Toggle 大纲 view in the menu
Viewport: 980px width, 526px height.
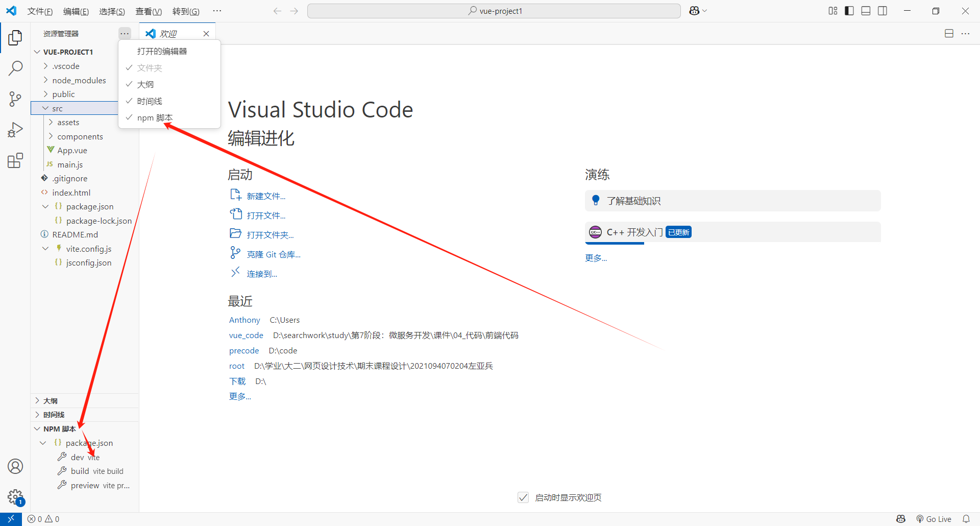tap(169, 84)
